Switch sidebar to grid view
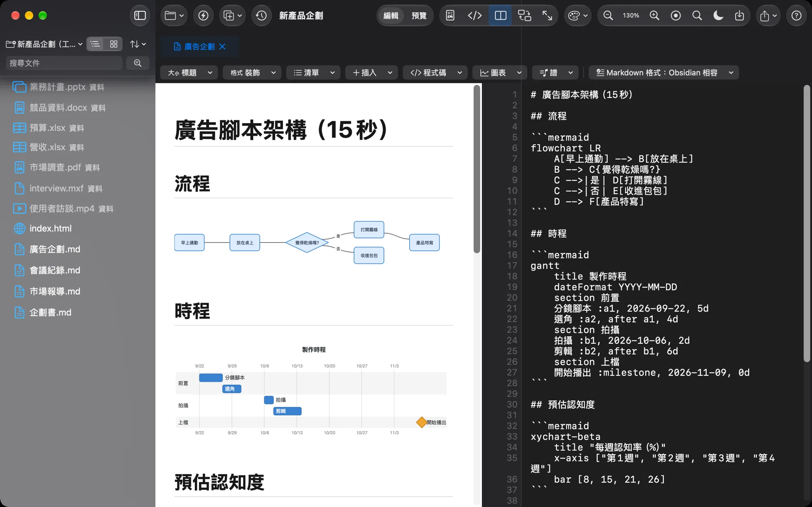 click(114, 44)
